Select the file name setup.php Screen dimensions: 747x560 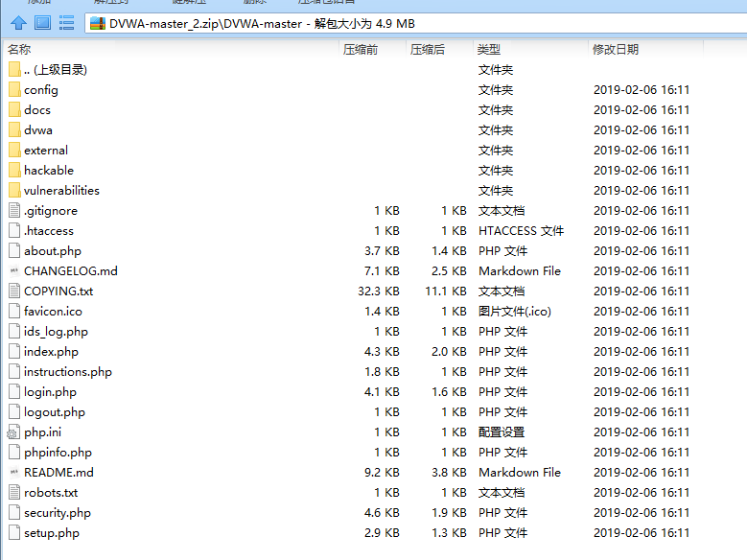coord(52,533)
